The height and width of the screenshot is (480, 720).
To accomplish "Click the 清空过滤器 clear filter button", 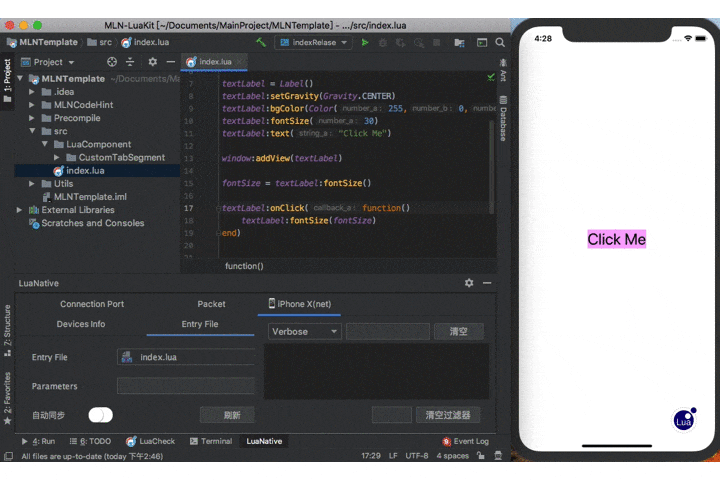I will [448, 415].
